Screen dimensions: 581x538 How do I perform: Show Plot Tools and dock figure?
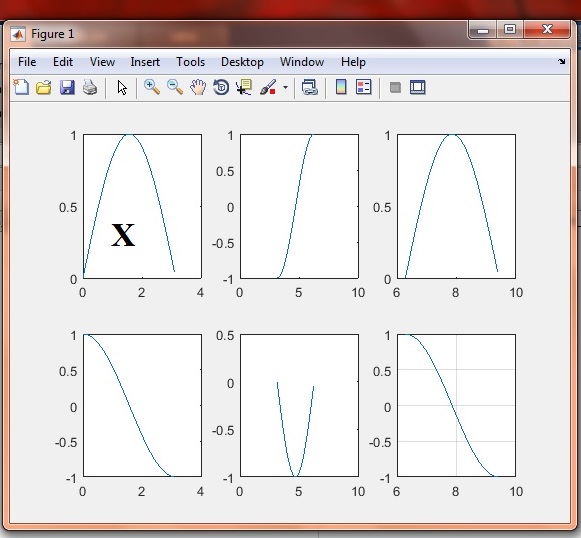(418, 87)
